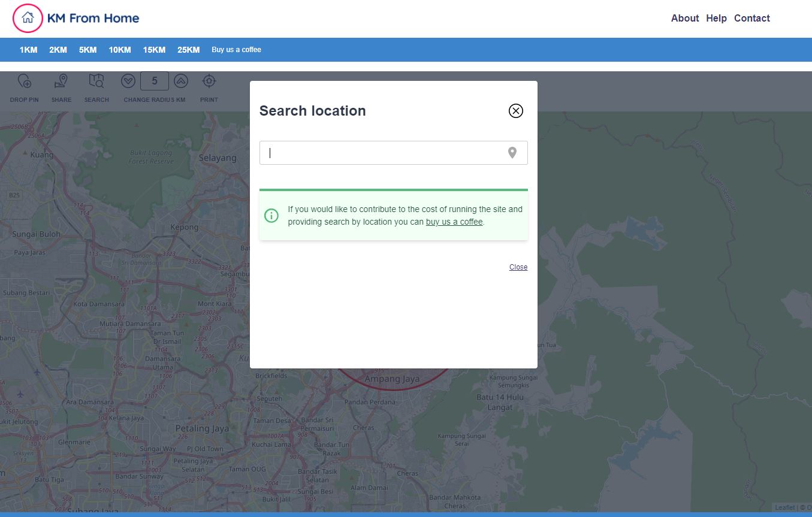This screenshot has height=517, width=812.
Task: Click the 'Sungai Buloh' map label
Action: click(37, 234)
